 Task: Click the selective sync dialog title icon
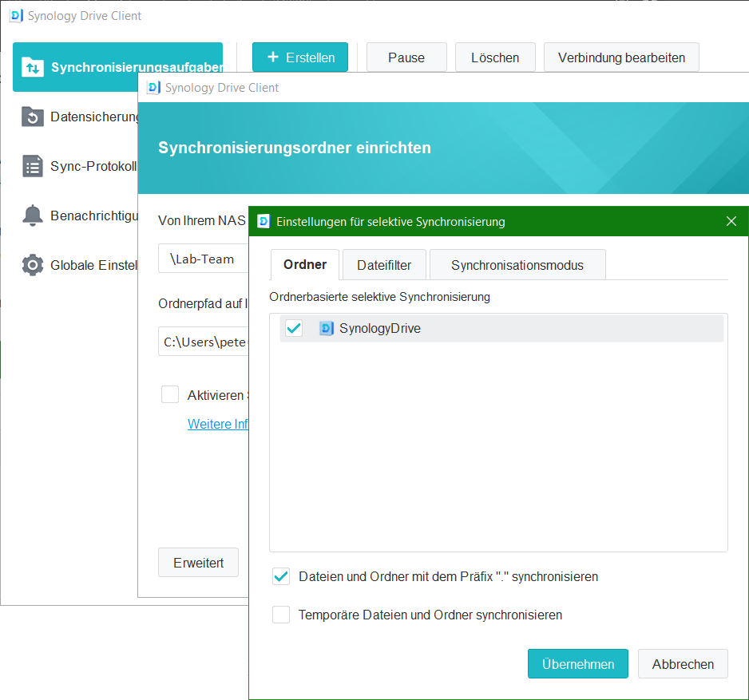coord(264,222)
